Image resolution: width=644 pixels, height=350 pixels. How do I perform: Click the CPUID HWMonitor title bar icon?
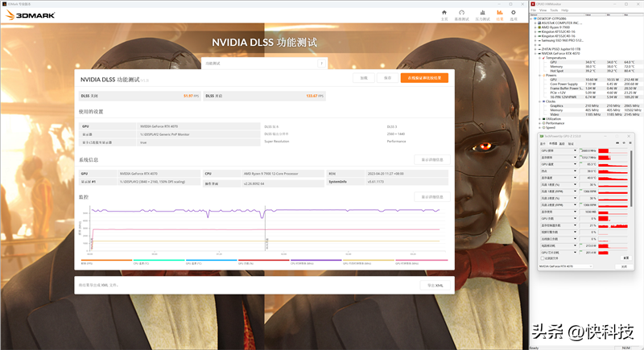point(533,4)
